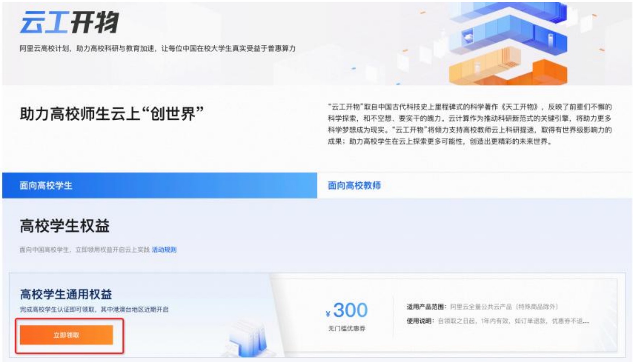
Task: Switch to the 面向高校教师 tab
Action: (354, 186)
